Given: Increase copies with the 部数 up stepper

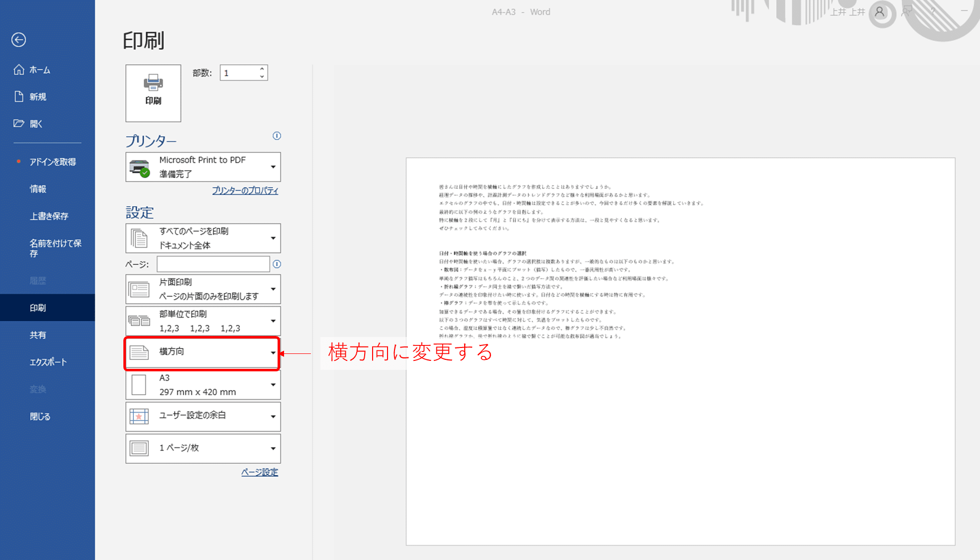Looking at the screenshot, I should point(262,69).
